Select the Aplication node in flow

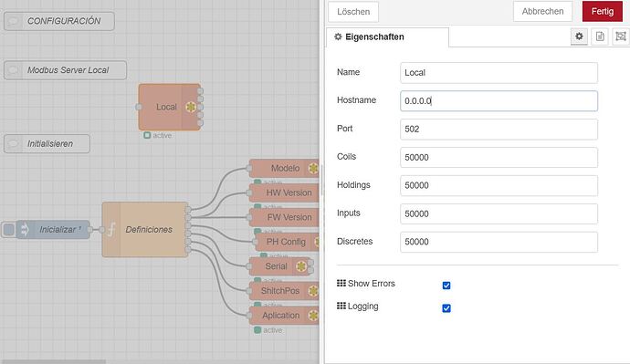pos(284,316)
